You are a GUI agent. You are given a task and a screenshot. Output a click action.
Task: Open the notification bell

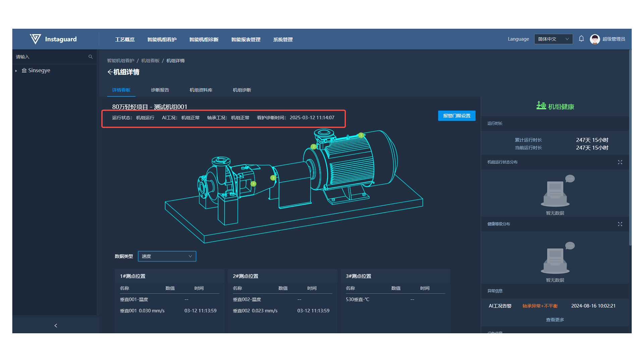point(581,39)
